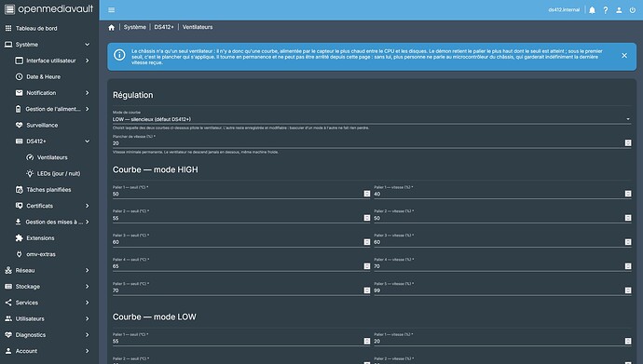Click stepper of HIGH Palier 5 vitesse
This screenshot has width=643, height=364.
point(628,290)
